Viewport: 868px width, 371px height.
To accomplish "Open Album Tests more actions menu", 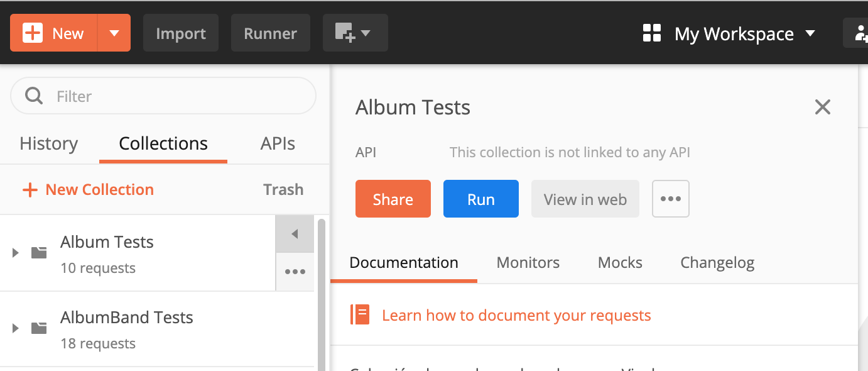I will pos(295,272).
